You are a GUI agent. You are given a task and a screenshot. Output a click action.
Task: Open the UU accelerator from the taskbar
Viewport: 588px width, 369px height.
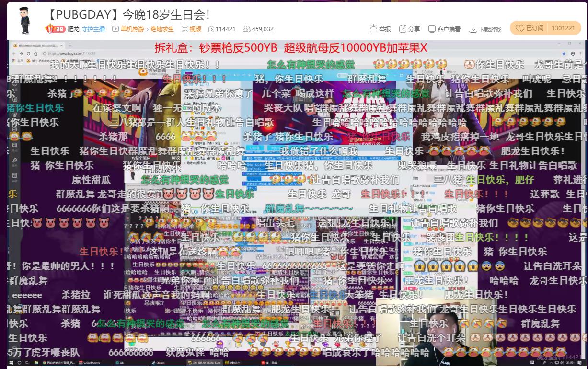[x=119, y=363]
